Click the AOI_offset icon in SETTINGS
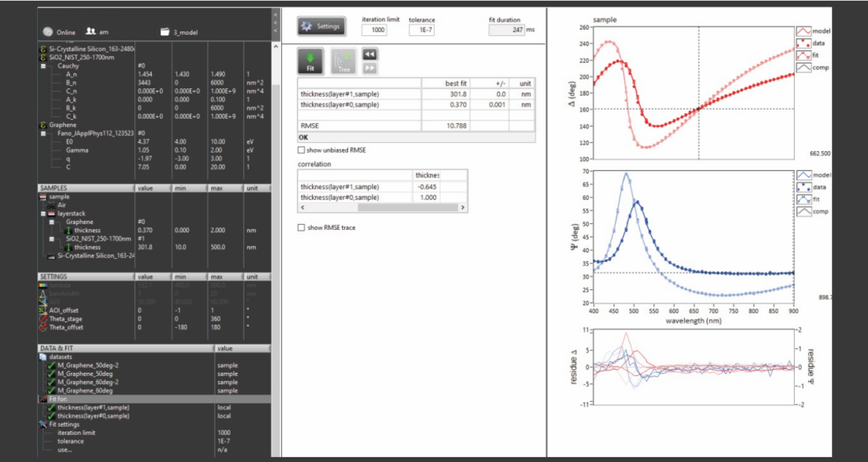The width and height of the screenshot is (868, 462). tap(43, 310)
